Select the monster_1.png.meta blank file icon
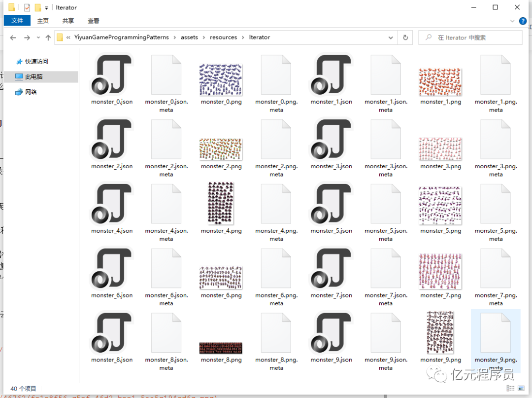The width and height of the screenshot is (532, 398). 496,74
